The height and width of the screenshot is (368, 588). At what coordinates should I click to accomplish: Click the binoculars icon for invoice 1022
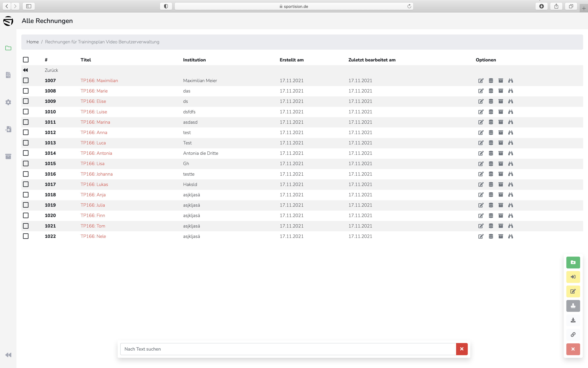coord(511,236)
